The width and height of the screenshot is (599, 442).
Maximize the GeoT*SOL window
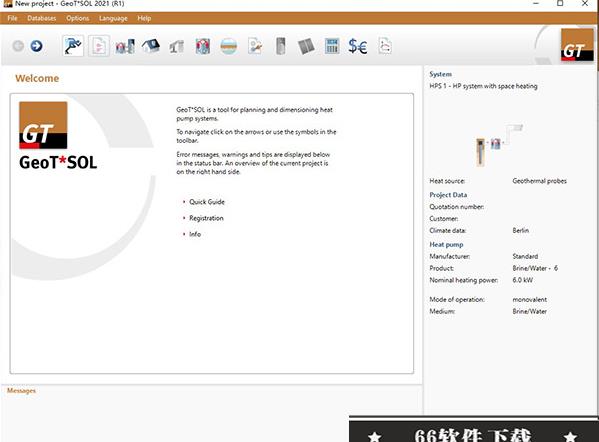[560, 3]
